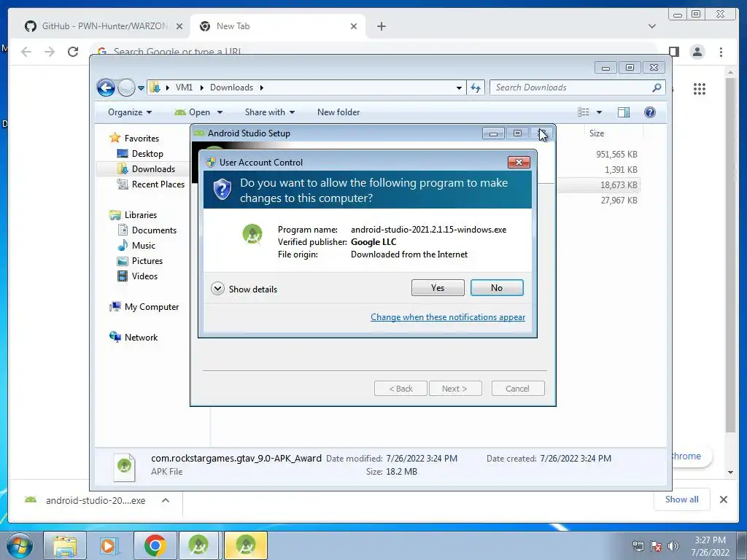This screenshot has width=747, height=560.
Task: Click Back in Android Studio Setup
Action: [x=400, y=389]
